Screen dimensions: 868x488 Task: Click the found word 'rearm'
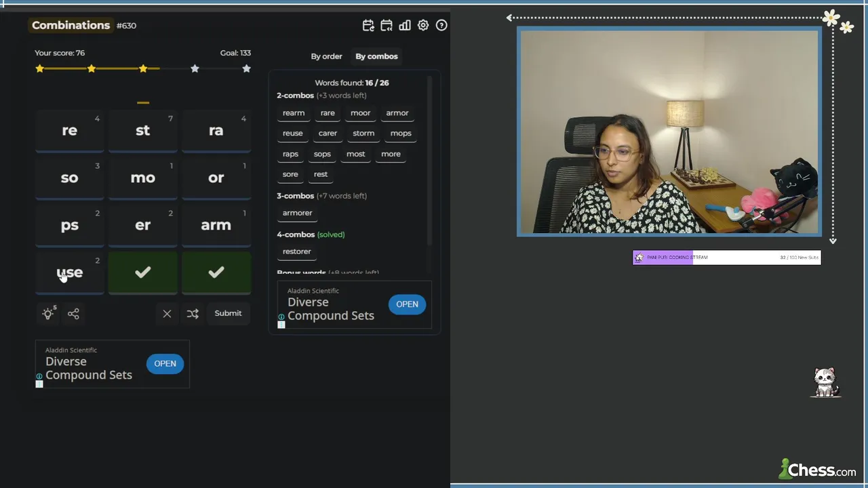coord(294,113)
